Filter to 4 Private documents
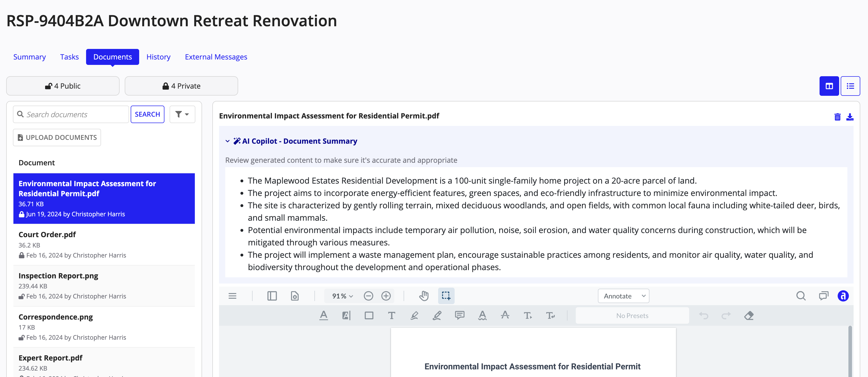 click(x=181, y=86)
